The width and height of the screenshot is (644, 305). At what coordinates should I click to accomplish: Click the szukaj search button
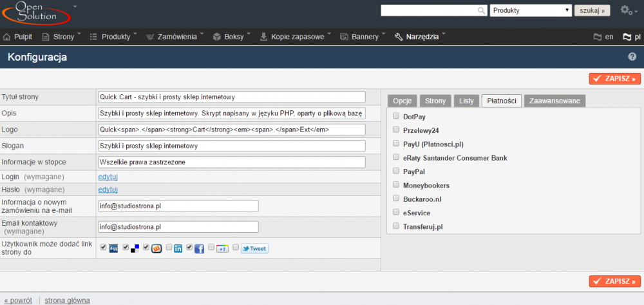[x=592, y=11]
